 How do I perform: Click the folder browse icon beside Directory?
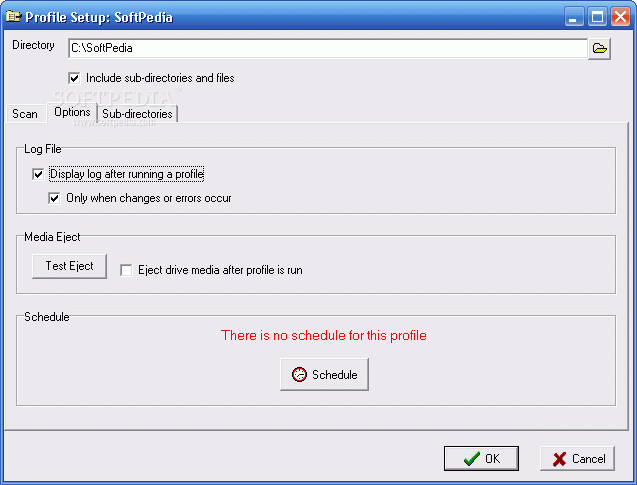599,49
